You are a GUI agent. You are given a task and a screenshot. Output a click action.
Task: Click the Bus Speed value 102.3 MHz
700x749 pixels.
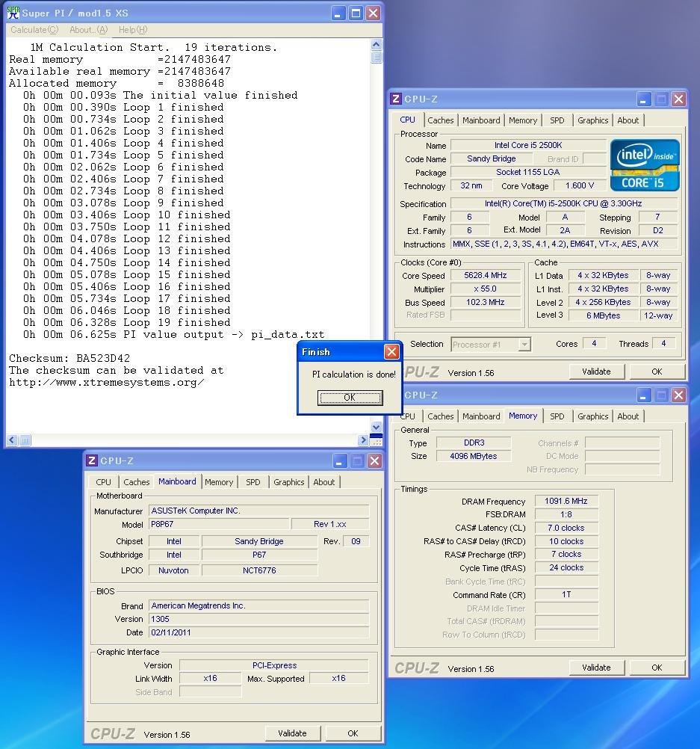tap(485, 303)
